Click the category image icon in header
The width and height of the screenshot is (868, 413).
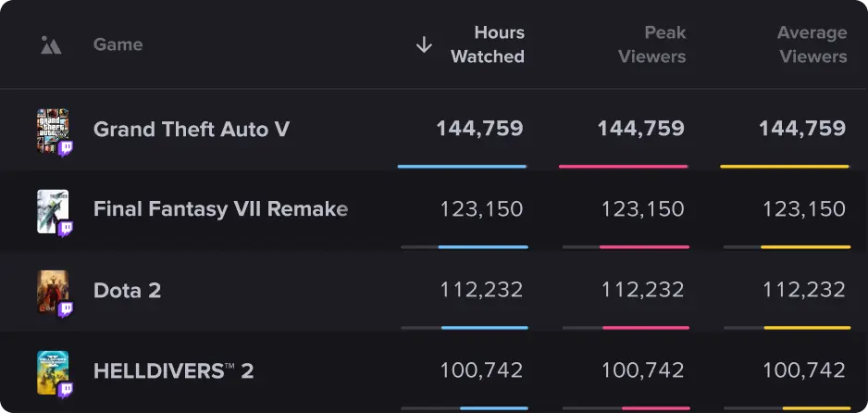click(x=51, y=44)
